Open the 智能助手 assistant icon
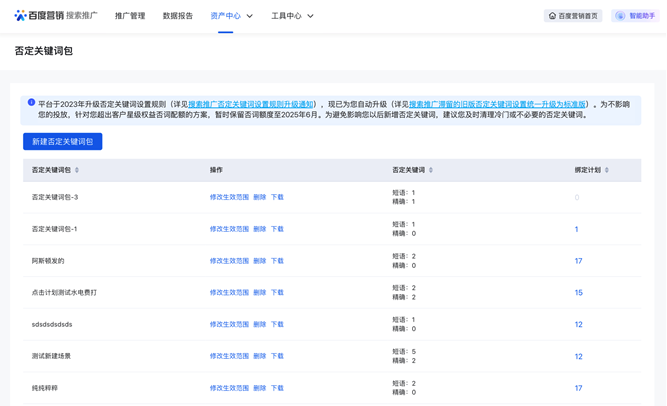 [x=620, y=16]
